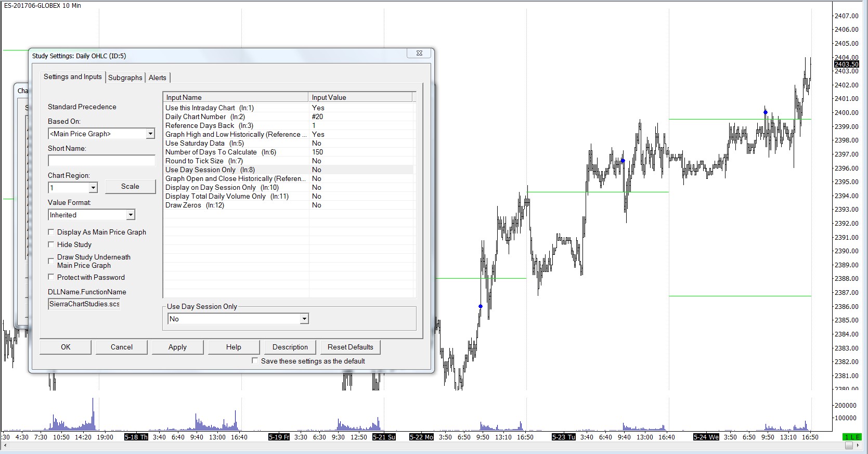Viewport: 868px width, 454px height.
Task: Click the green status box beside the time axis
Action: [851, 437]
